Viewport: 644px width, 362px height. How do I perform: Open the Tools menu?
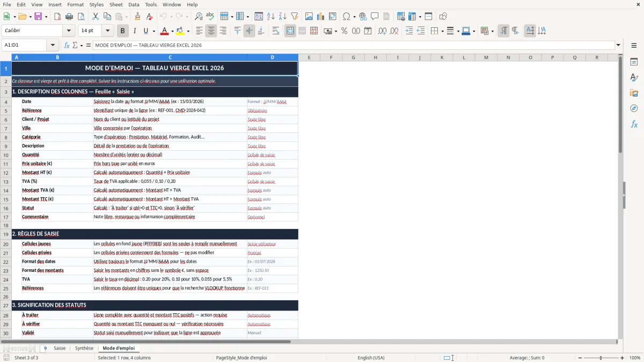pos(151,4)
